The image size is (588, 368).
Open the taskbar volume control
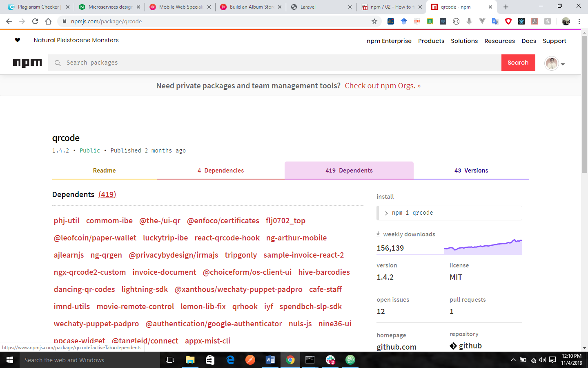pos(543,360)
